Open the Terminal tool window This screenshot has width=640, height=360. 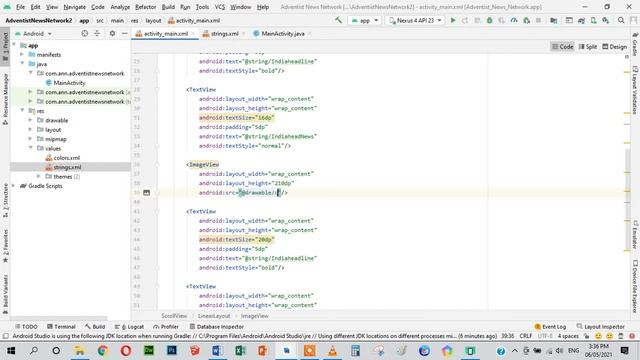61,327
